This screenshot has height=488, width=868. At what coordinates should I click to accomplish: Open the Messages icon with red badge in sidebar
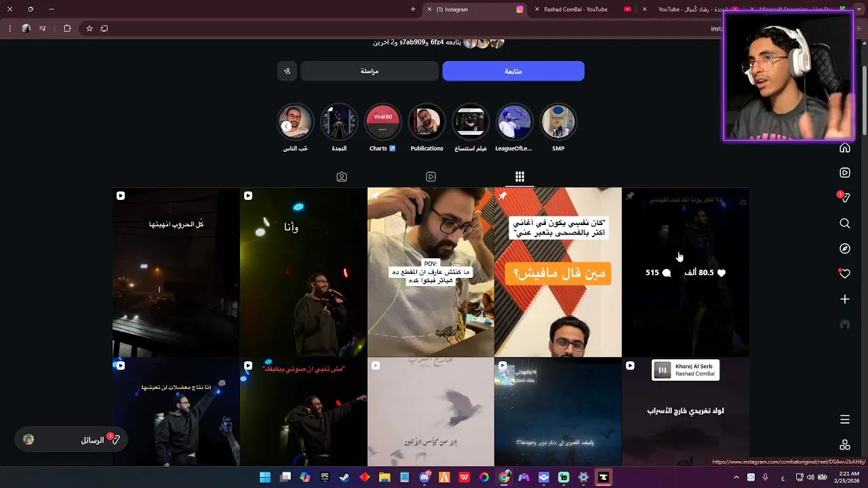pyautogui.click(x=844, y=197)
